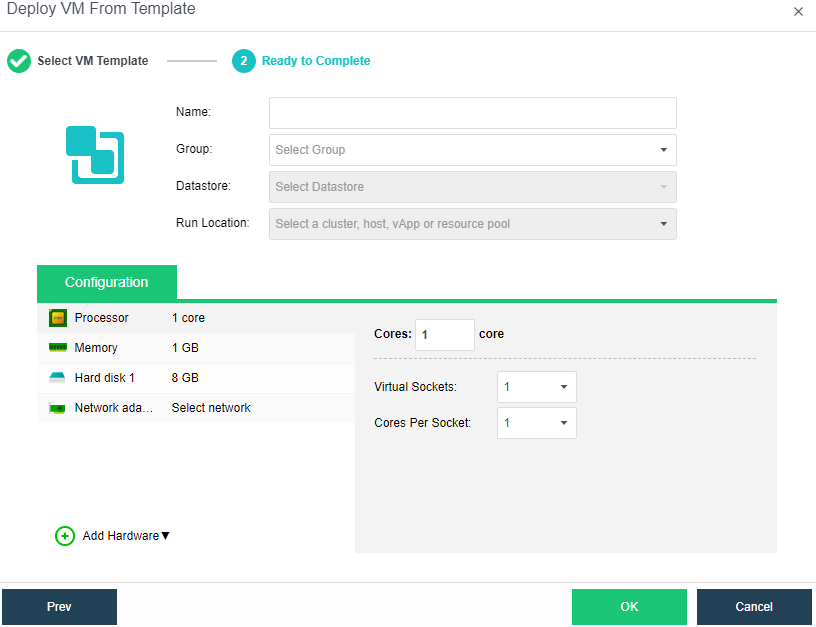Viewport: 816px width, 627px height.
Task: Click the VM template overlapping squares icon
Action: [95, 155]
